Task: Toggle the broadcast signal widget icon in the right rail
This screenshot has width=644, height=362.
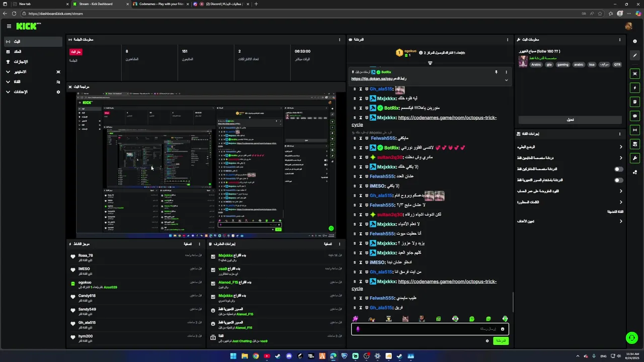Action: click(x=635, y=130)
